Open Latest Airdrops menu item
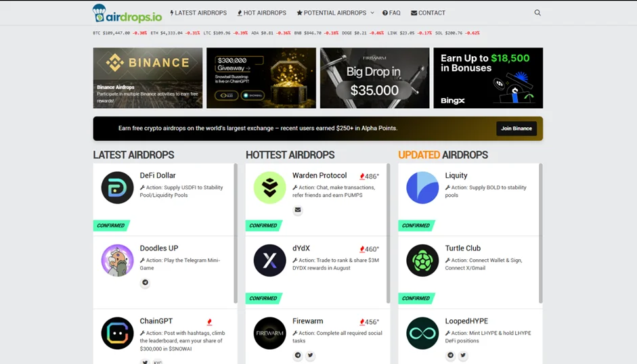Screen dimensions: 637x364 tap(198, 13)
